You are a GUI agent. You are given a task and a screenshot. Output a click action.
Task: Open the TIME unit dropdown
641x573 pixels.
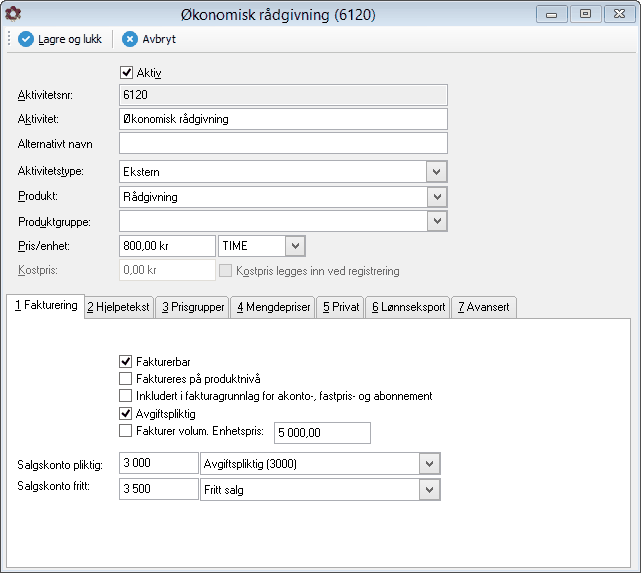[295, 246]
